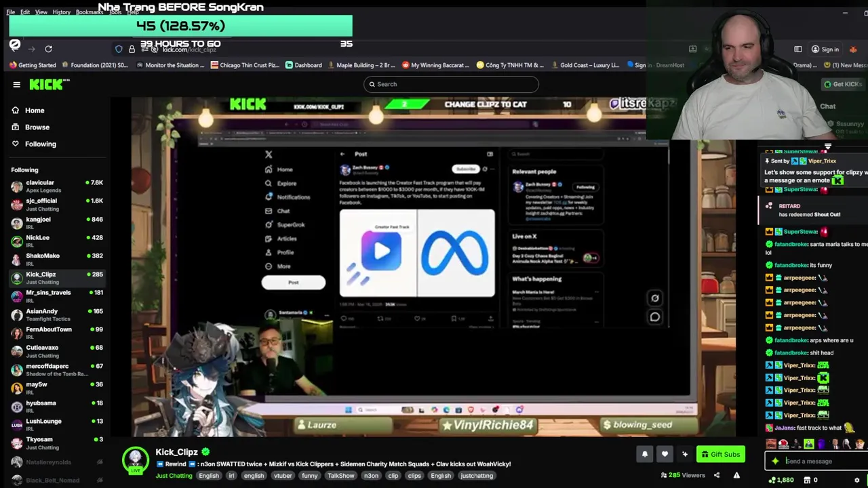This screenshot has width=868, height=488.
Task: Click the gift box icon in chat footer
Action: click(x=807, y=480)
